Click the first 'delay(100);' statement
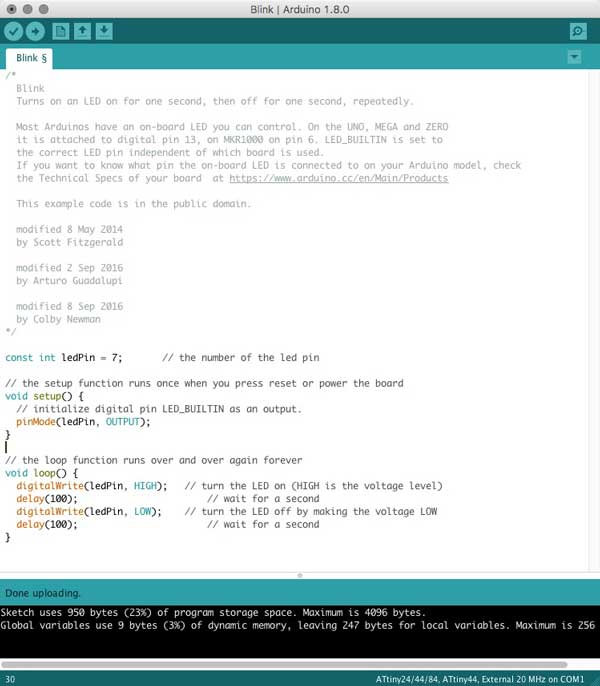Screen dimensions: 600x686 pos(47,499)
